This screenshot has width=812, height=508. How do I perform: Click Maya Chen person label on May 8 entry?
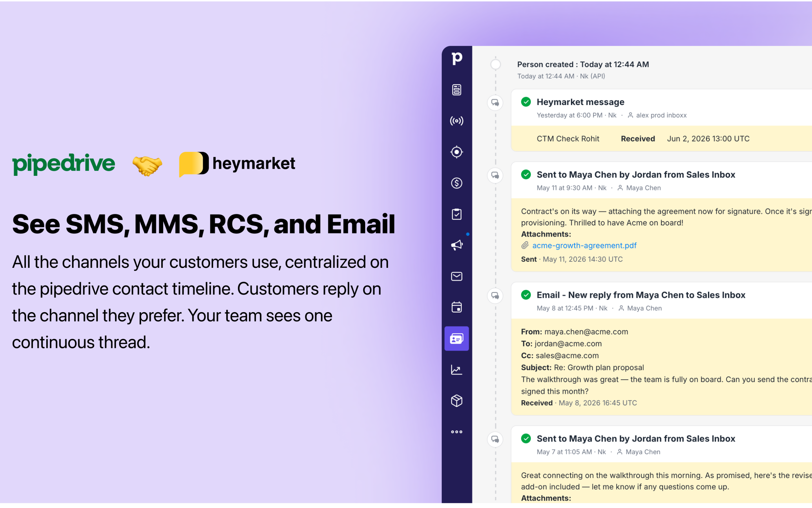[644, 308]
